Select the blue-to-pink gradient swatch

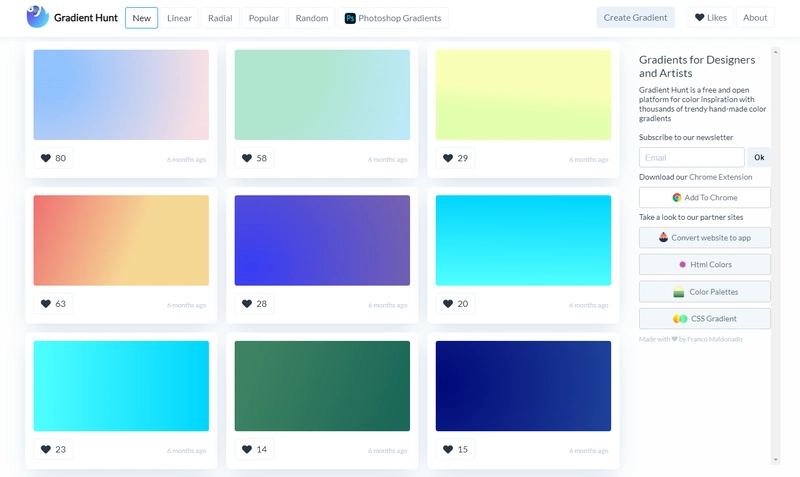[121, 95]
